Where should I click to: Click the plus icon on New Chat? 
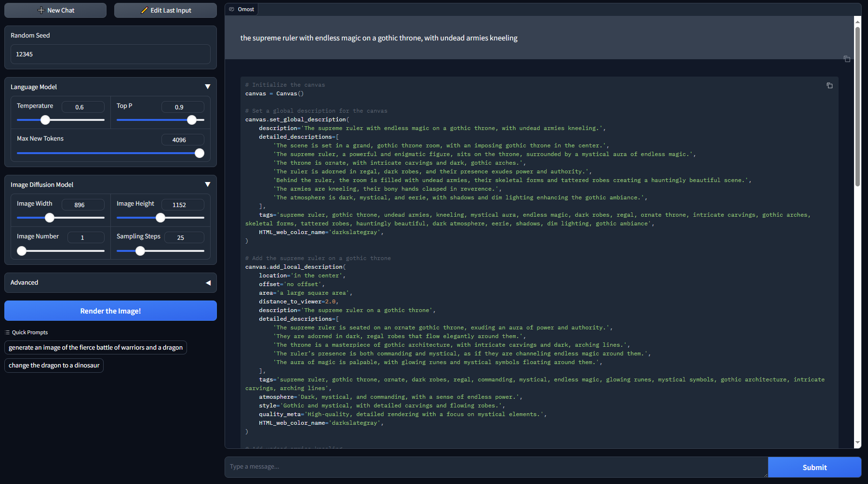(41, 10)
